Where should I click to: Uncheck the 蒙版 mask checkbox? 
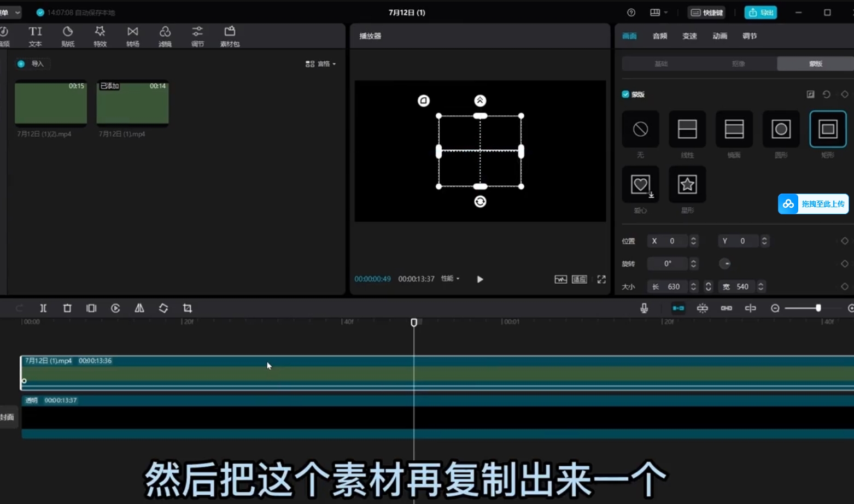coord(625,95)
